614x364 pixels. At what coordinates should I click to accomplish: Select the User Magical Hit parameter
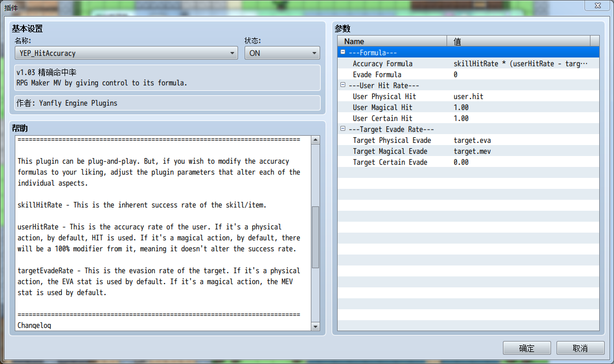pos(468,107)
